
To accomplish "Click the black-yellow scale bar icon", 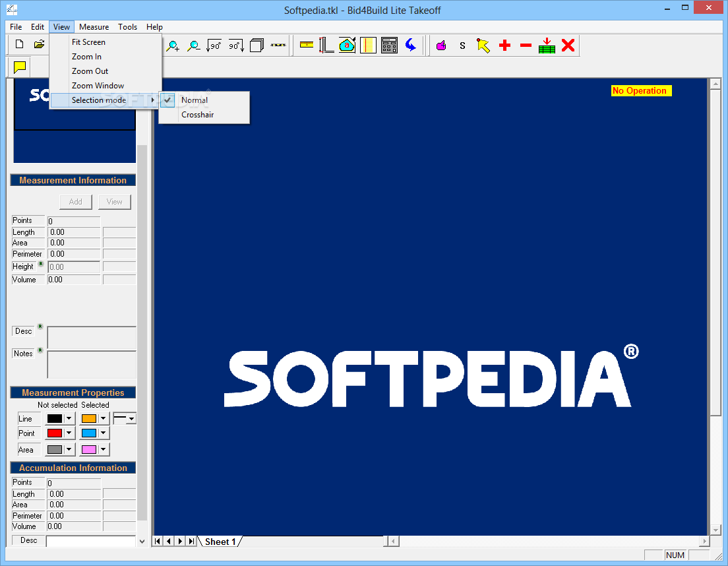I will tap(278, 45).
